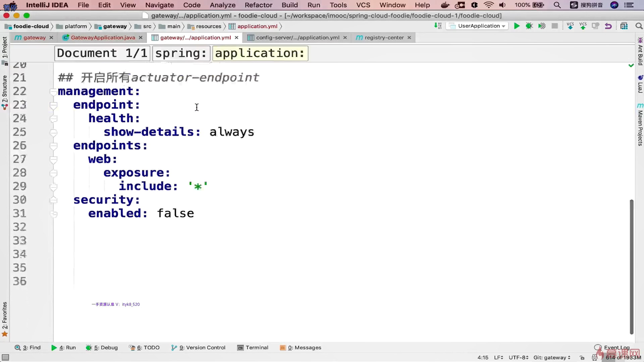The width and height of the screenshot is (644, 362).
Task: Collapse the management block fold marker
Action: point(53,91)
